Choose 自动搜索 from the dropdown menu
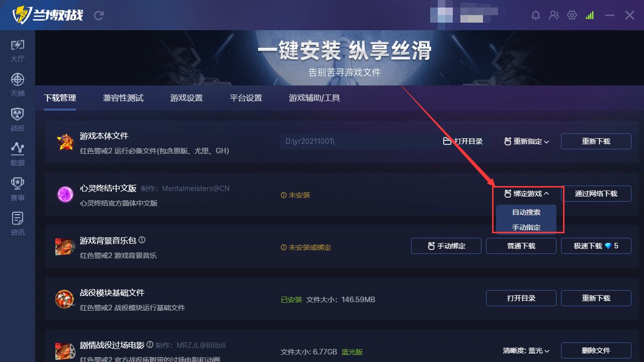Viewport: 644px width, 362px height. 526,212
